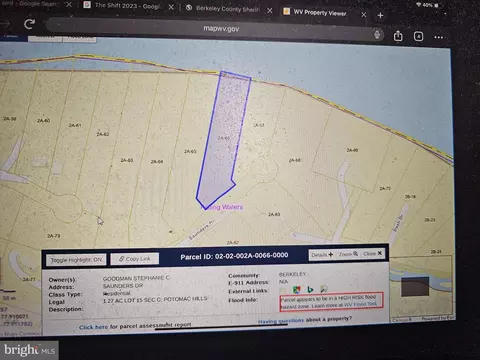Image resolution: width=480 pixels, height=360 pixels.
Task: Click the Parcel ID 02-02-002A-0066-0000 text
Action: pos(234,256)
